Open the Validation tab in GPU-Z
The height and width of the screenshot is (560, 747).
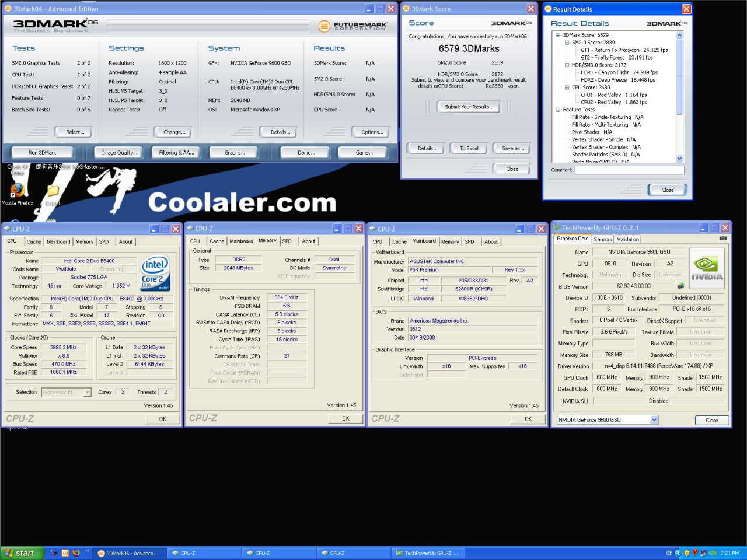(627, 239)
